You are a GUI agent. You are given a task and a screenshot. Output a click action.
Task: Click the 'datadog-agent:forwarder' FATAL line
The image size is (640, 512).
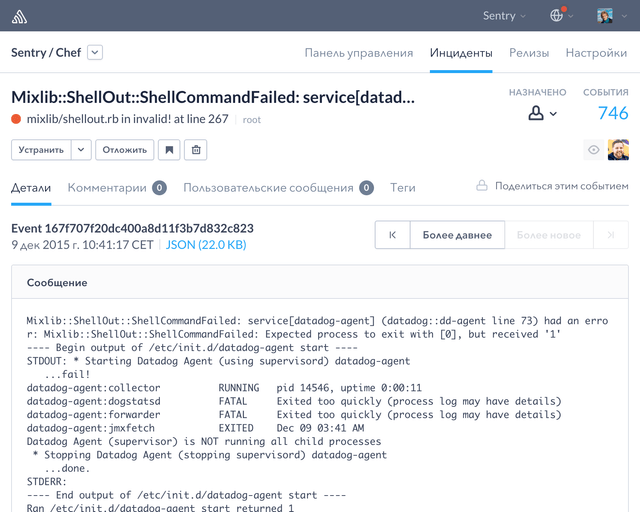coord(294,415)
